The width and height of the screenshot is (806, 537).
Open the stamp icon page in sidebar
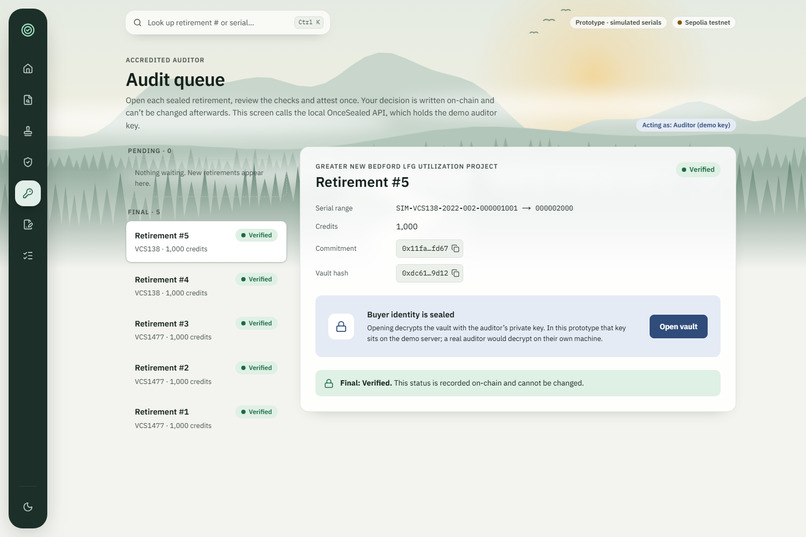[28, 131]
